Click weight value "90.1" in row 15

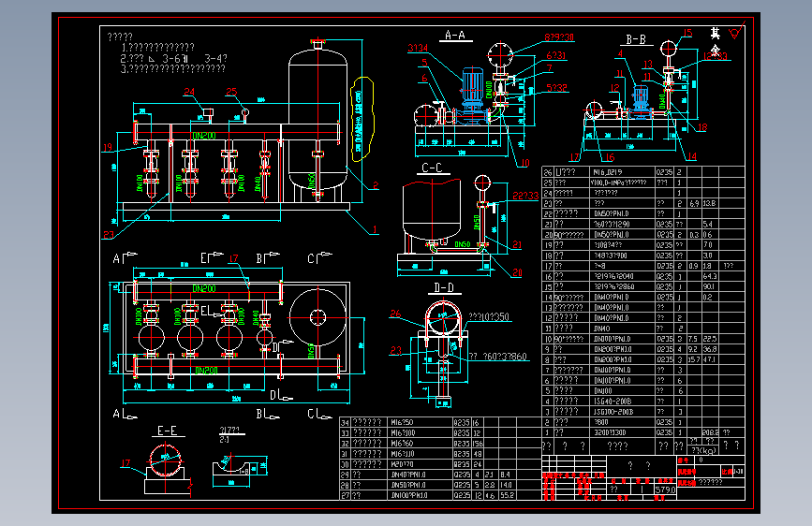708,286
